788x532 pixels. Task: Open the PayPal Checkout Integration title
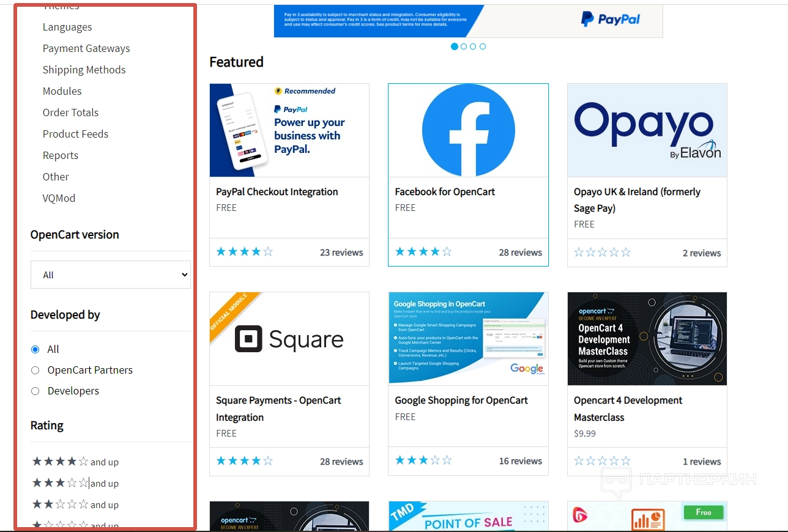click(277, 191)
